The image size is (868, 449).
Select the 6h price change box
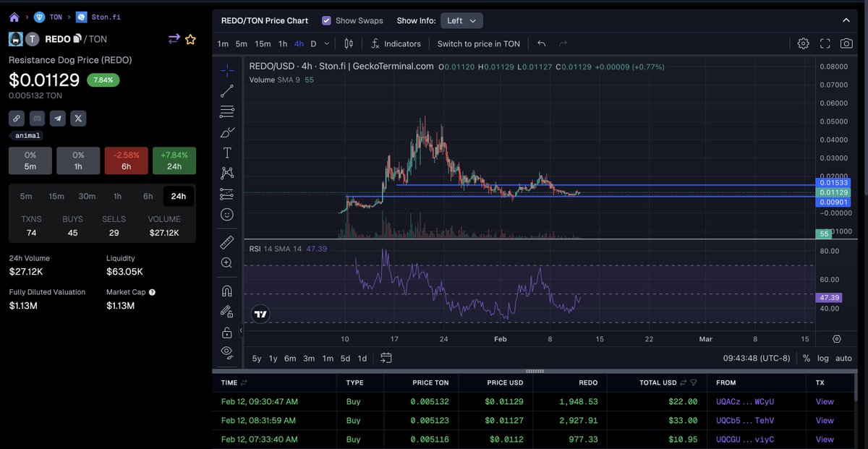(127, 161)
